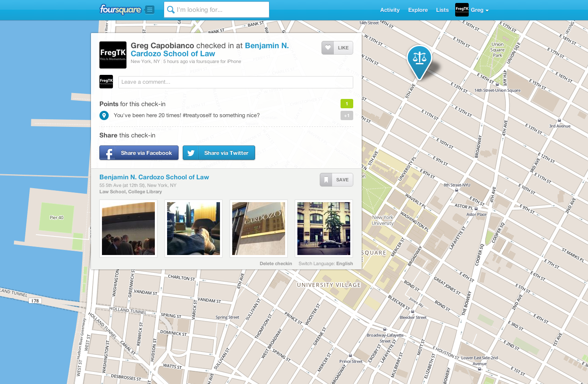The width and height of the screenshot is (588, 384).
Task: Like this check-in
Action: (337, 48)
